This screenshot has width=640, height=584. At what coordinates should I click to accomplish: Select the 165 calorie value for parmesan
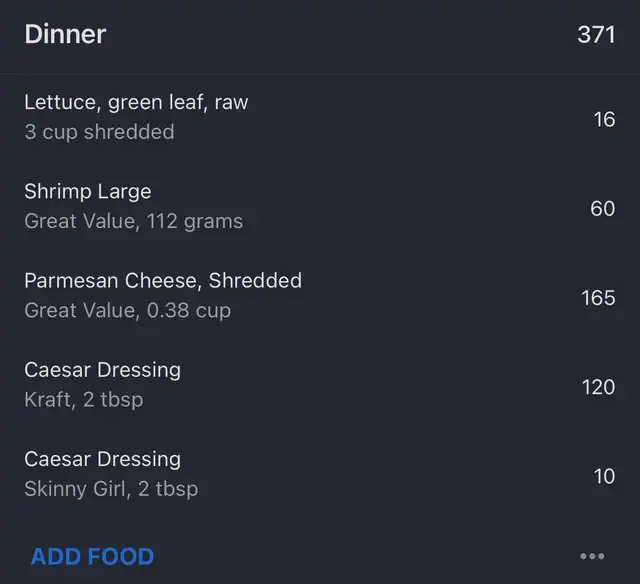tap(598, 298)
